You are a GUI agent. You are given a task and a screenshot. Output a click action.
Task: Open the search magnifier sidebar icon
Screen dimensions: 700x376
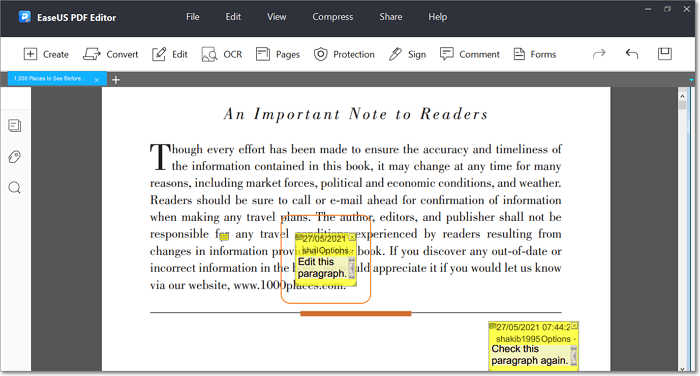point(15,188)
